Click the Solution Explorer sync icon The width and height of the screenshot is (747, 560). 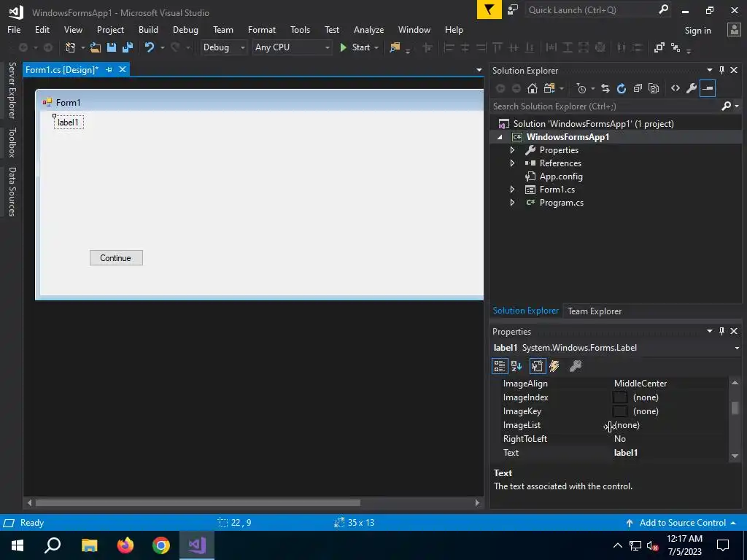[x=605, y=88]
